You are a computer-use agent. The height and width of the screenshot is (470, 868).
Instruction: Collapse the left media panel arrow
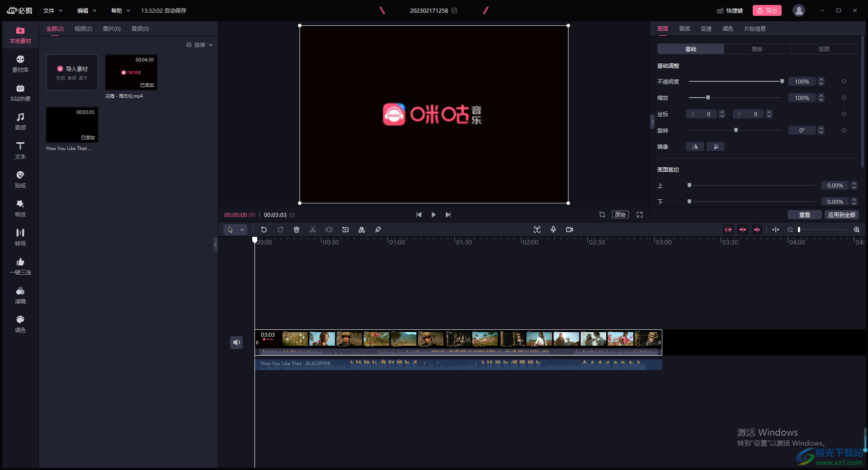pyautogui.click(x=215, y=244)
